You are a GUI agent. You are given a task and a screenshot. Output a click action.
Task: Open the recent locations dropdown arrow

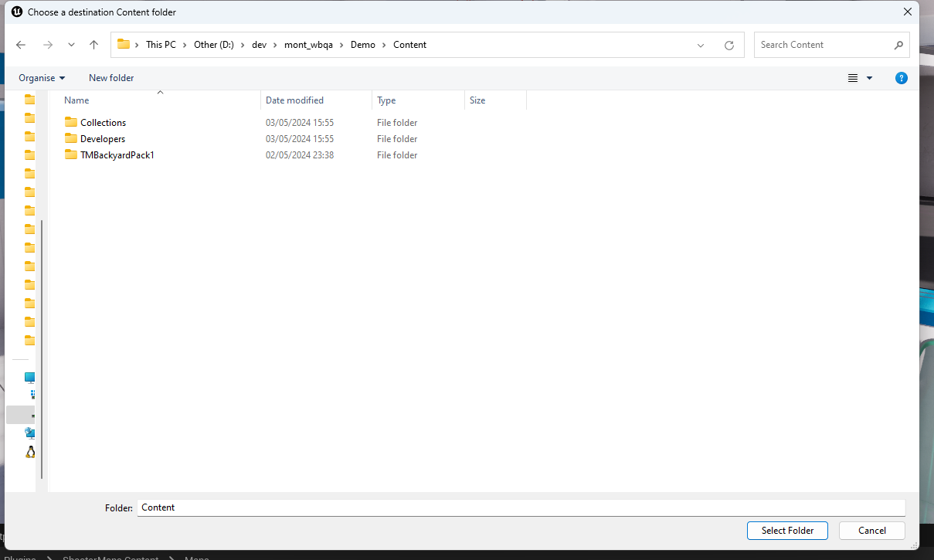[71, 45]
